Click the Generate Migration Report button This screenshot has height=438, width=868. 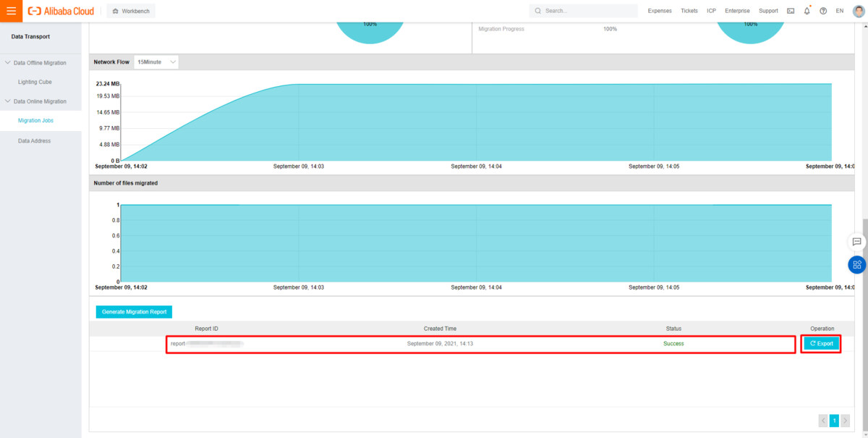pos(134,312)
